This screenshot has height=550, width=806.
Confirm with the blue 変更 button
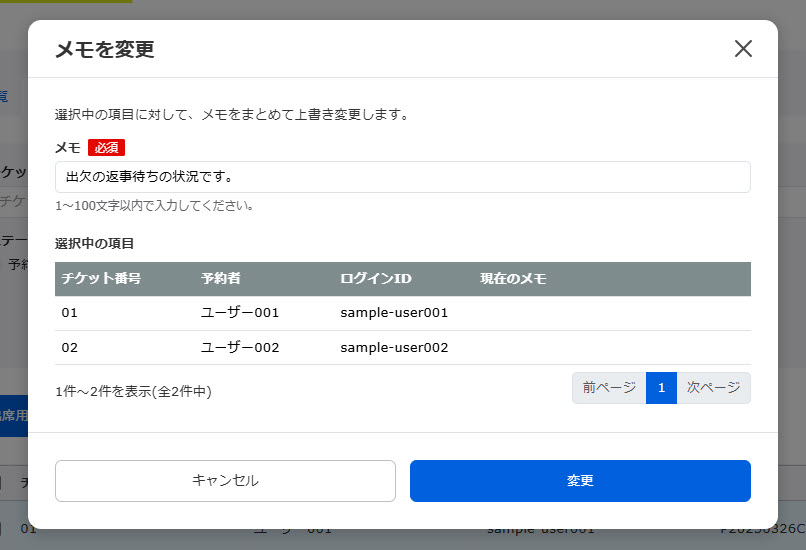click(x=580, y=481)
